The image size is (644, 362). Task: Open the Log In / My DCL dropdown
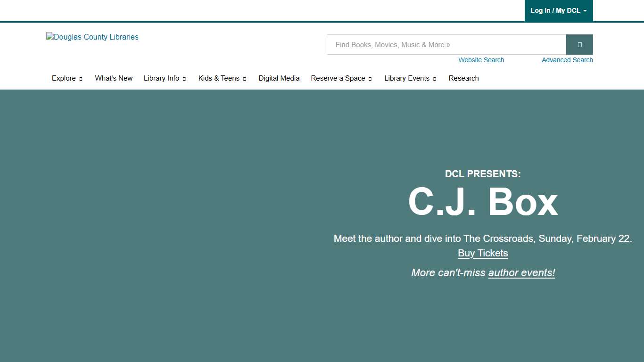coord(558,10)
